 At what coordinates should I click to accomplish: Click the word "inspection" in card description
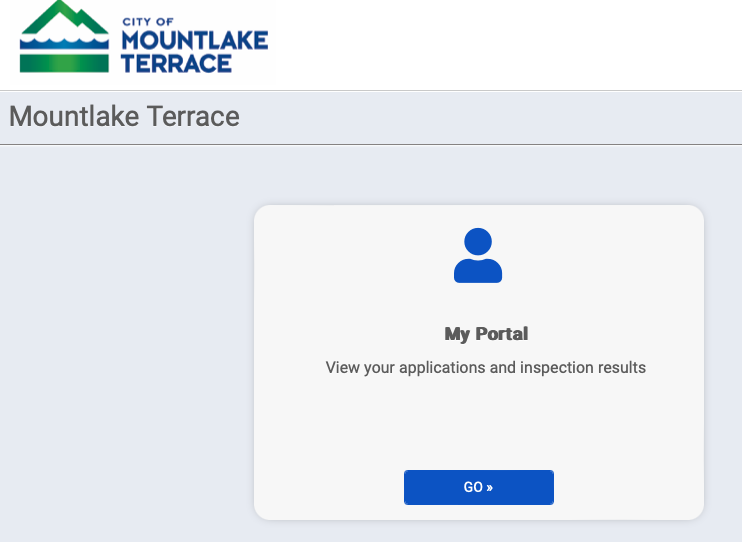point(556,368)
